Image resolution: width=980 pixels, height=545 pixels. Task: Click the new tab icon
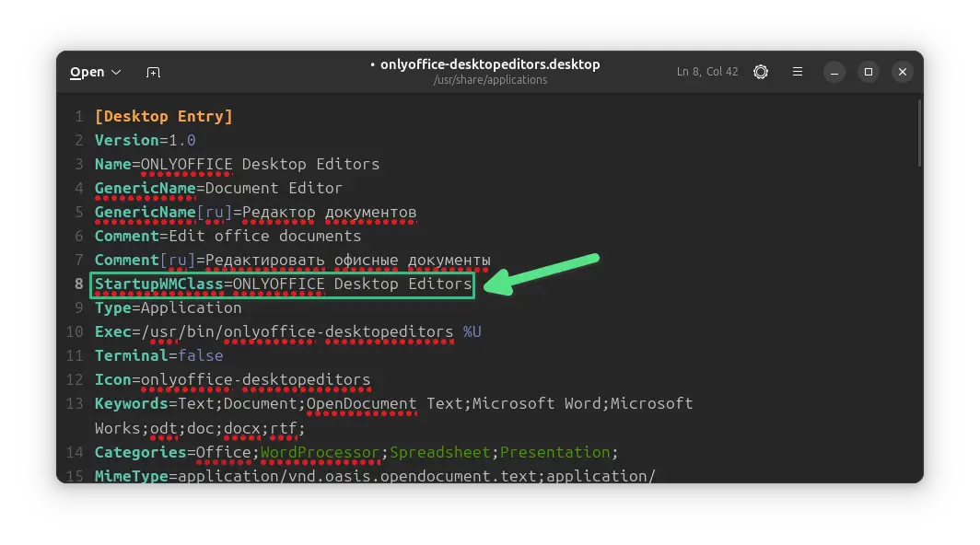pos(153,72)
